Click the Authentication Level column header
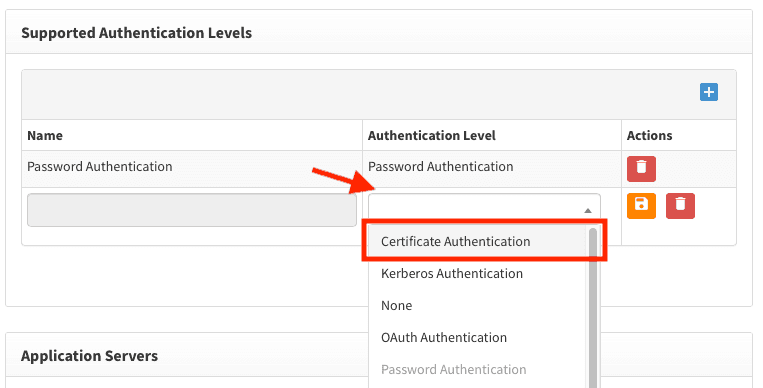This screenshot has width=763, height=388. tap(432, 135)
